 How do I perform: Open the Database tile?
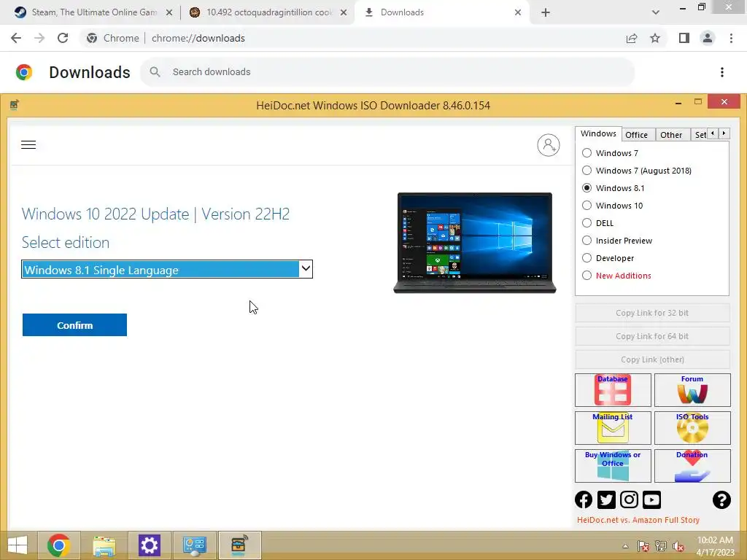pos(613,390)
